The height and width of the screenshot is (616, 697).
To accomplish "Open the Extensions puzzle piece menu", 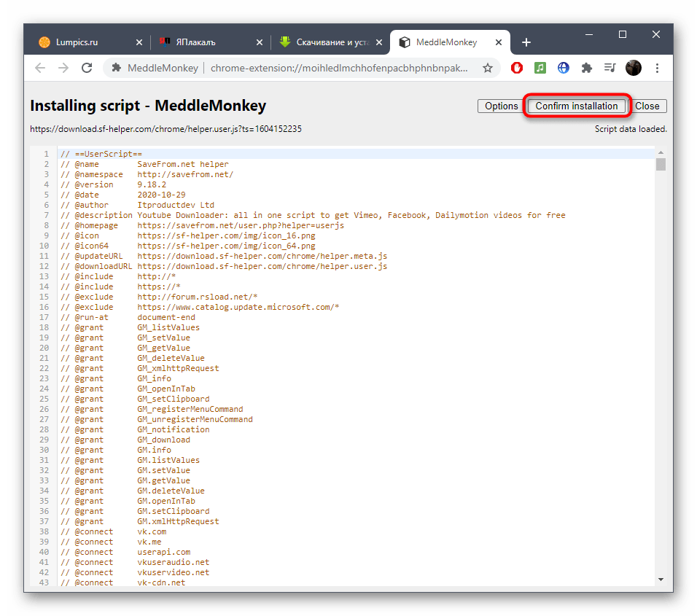I will click(587, 68).
